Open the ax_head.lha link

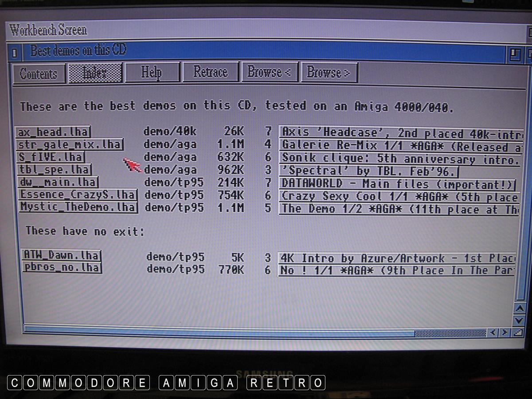point(53,132)
